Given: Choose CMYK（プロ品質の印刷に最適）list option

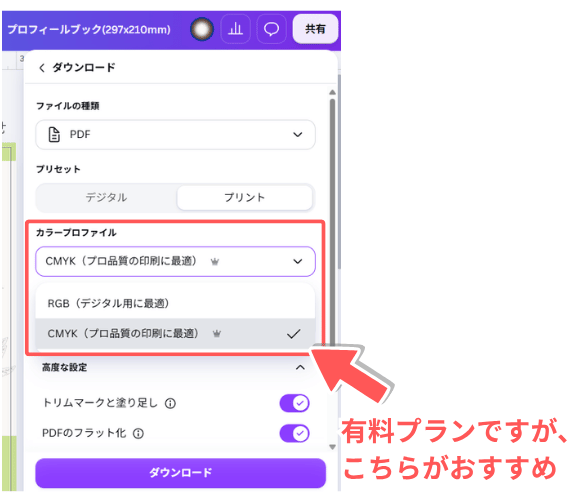Looking at the screenshot, I should 175,333.
